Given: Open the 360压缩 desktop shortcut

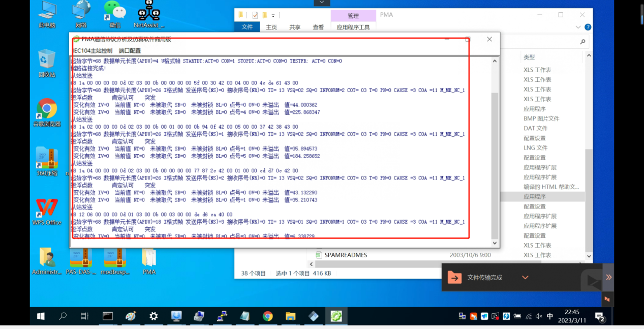Looking at the screenshot, I should (47, 162).
